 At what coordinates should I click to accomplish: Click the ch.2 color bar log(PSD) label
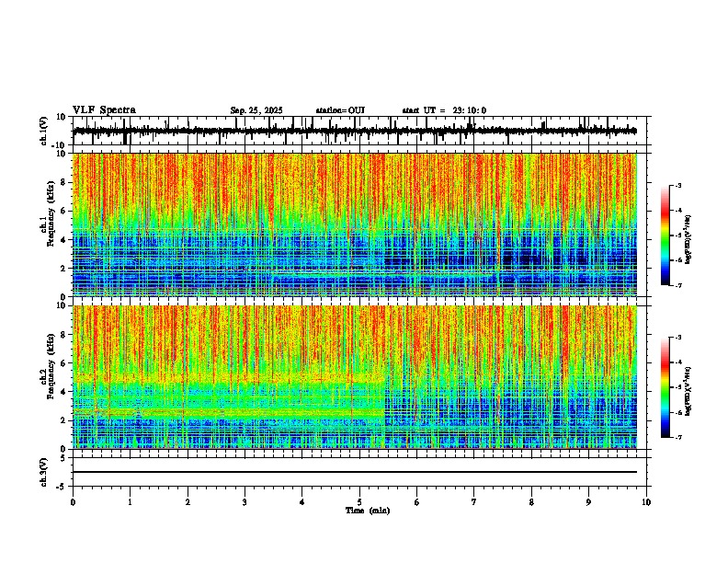(688, 391)
